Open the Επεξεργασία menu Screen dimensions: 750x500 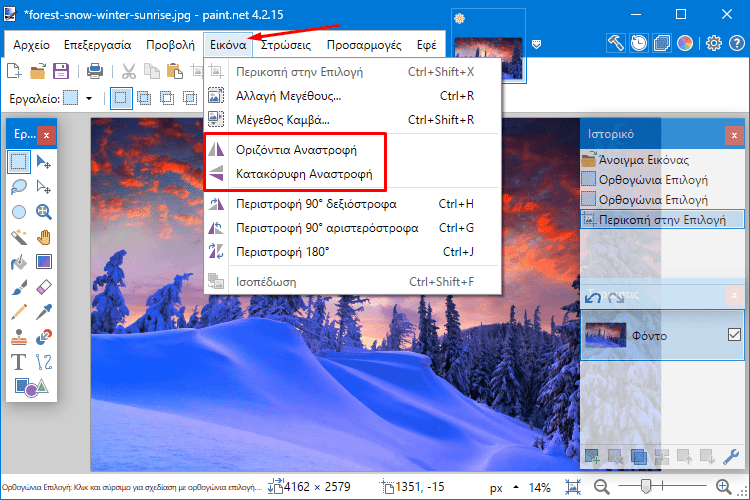[98, 45]
